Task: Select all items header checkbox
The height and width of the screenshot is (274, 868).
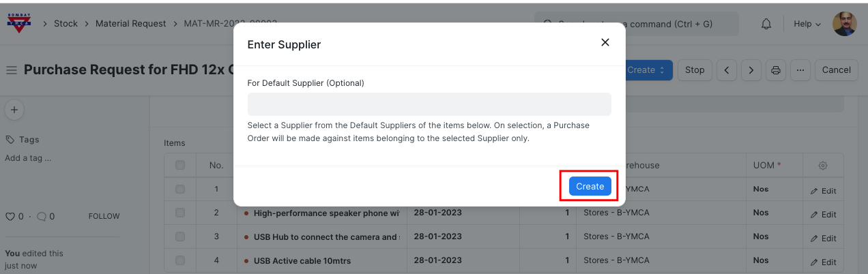Action: point(180,165)
